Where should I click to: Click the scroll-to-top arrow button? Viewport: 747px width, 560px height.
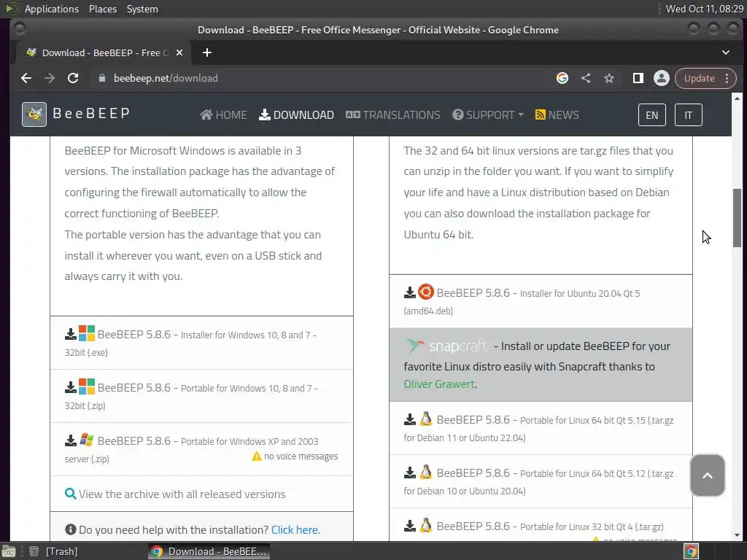708,475
